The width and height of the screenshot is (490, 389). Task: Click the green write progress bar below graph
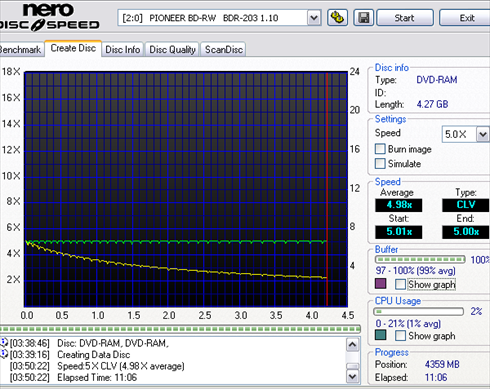[x=180, y=329]
